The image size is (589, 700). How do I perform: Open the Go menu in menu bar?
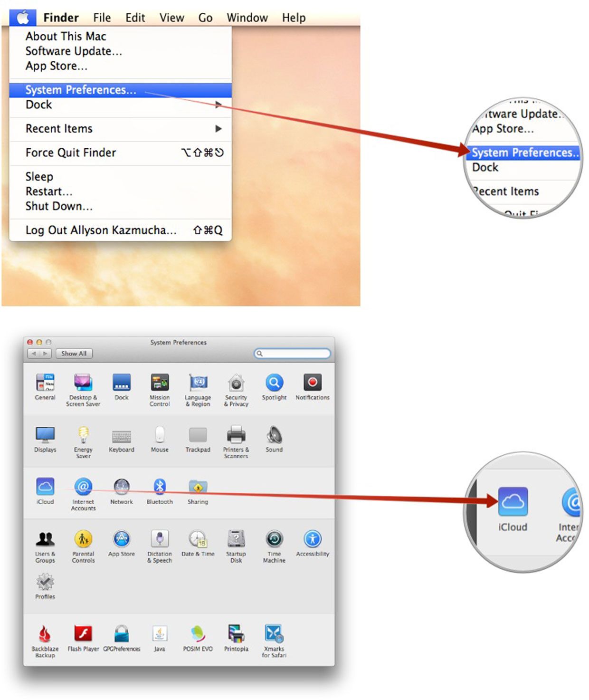tap(205, 18)
